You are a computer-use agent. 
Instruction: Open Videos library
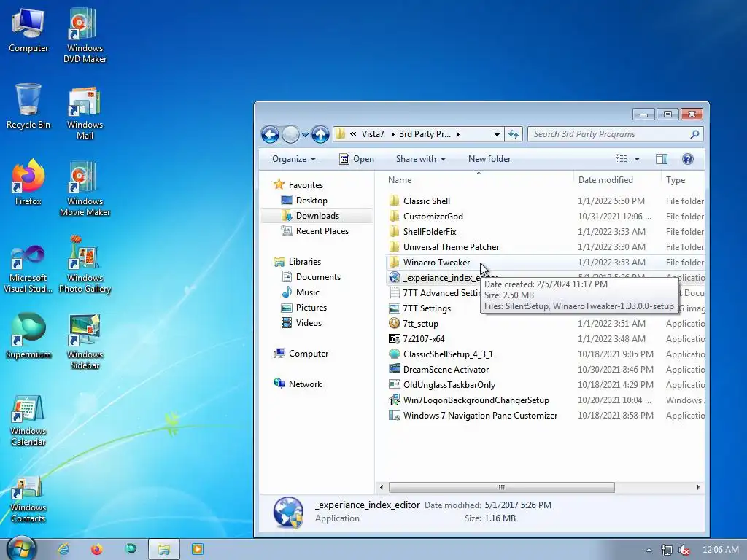(x=309, y=323)
